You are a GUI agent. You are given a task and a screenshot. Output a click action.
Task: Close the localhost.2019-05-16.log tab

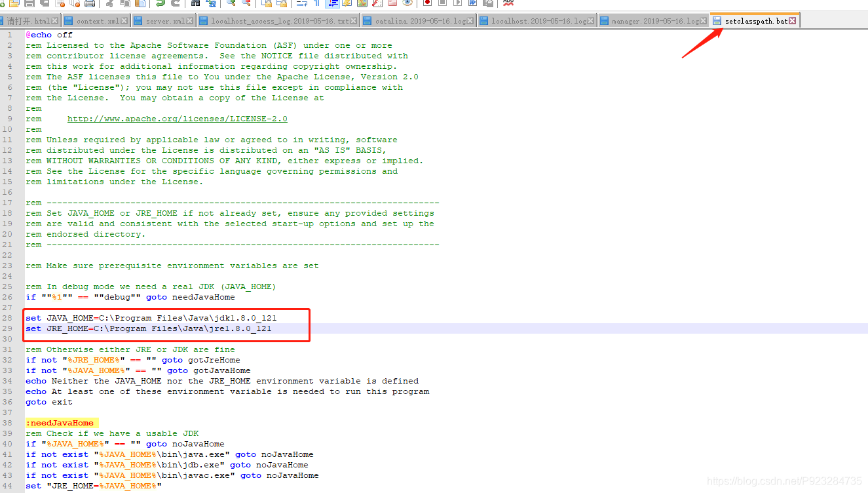[590, 21]
